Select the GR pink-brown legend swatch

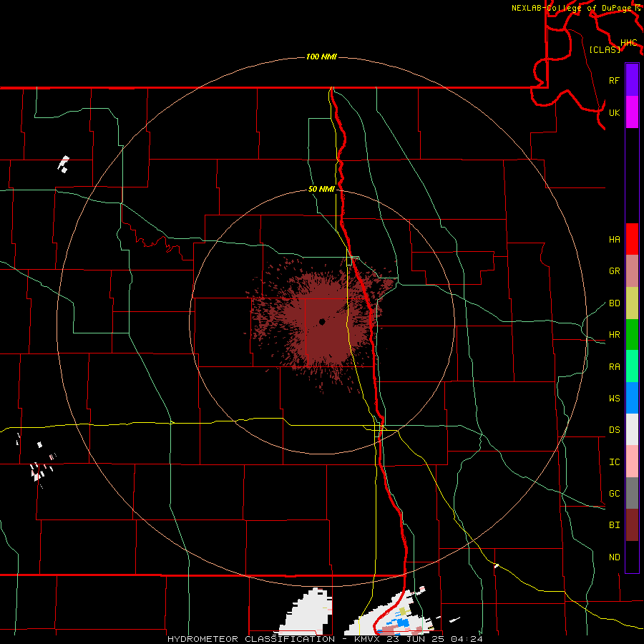(x=632, y=270)
